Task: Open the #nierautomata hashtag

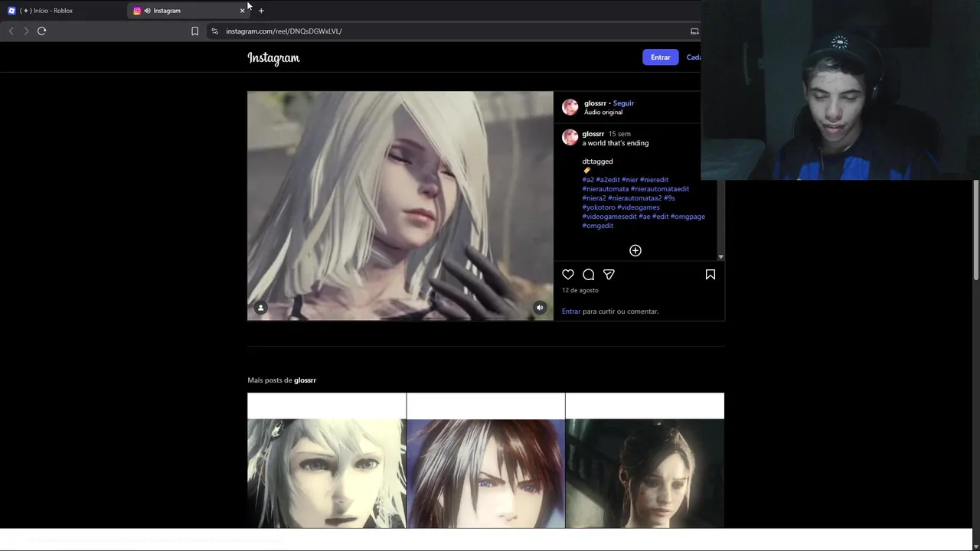Action: (606, 189)
